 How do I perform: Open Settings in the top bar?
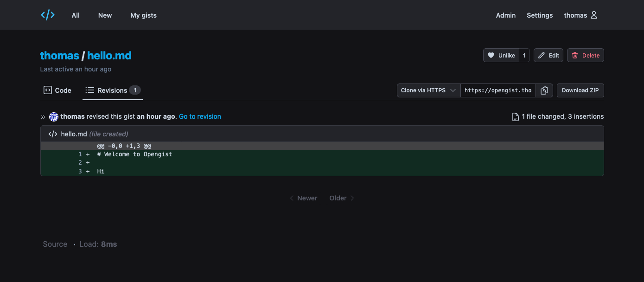point(540,15)
